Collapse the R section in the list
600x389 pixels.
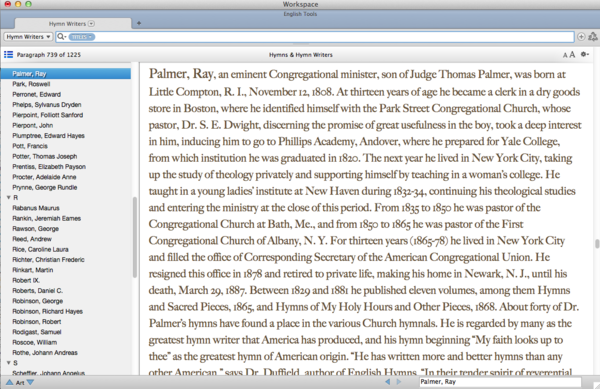point(8,198)
